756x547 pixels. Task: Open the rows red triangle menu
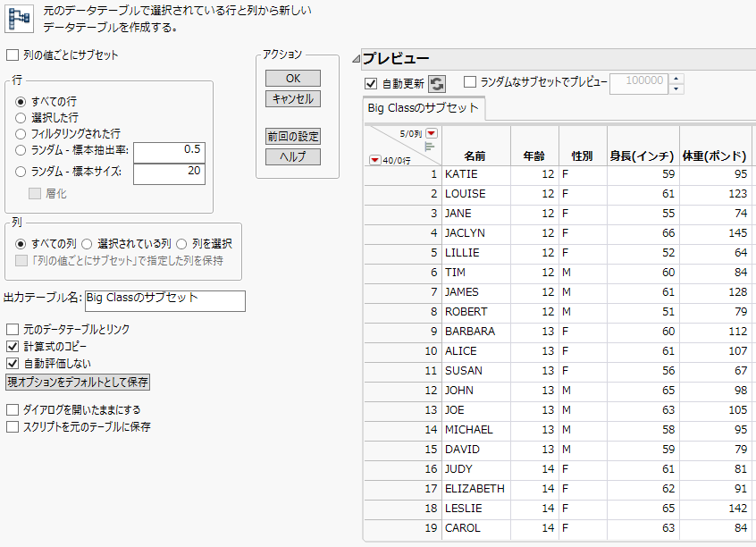pos(374,160)
